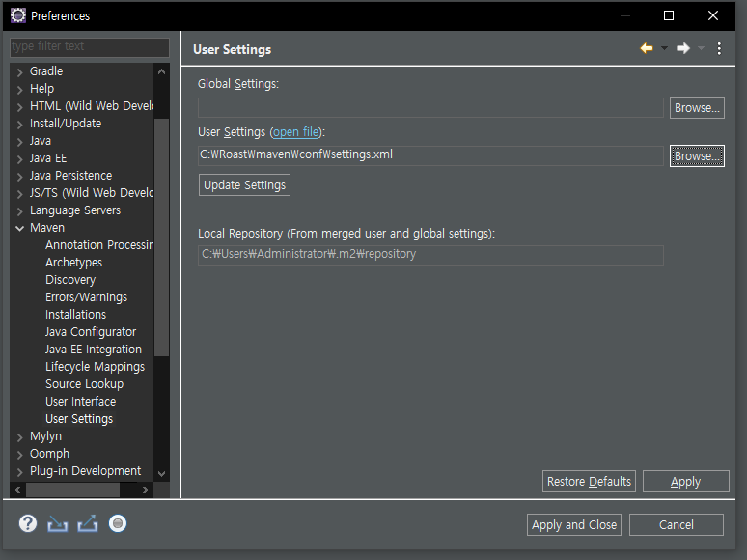Click the tree scroll up arrow
747x560 pixels.
click(x=161, y=71)
